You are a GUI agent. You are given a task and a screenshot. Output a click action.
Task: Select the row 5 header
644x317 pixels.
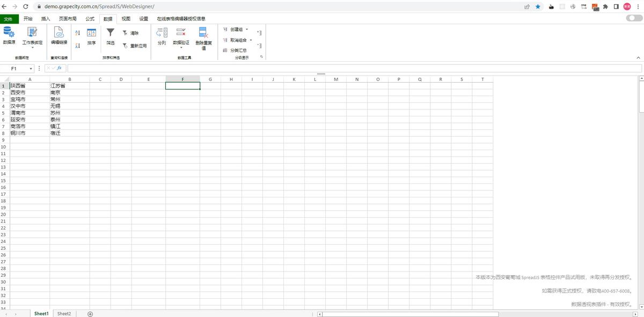pyautogui.click(x=4, y=113)
